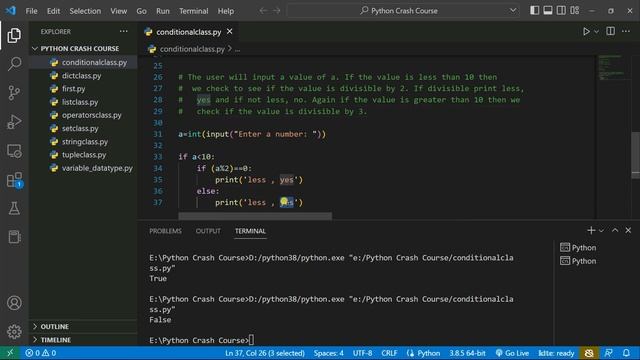This screenshot has height=360, width=640.
Task: Toggle secondary side bar visibility
Action: [561, 11]
